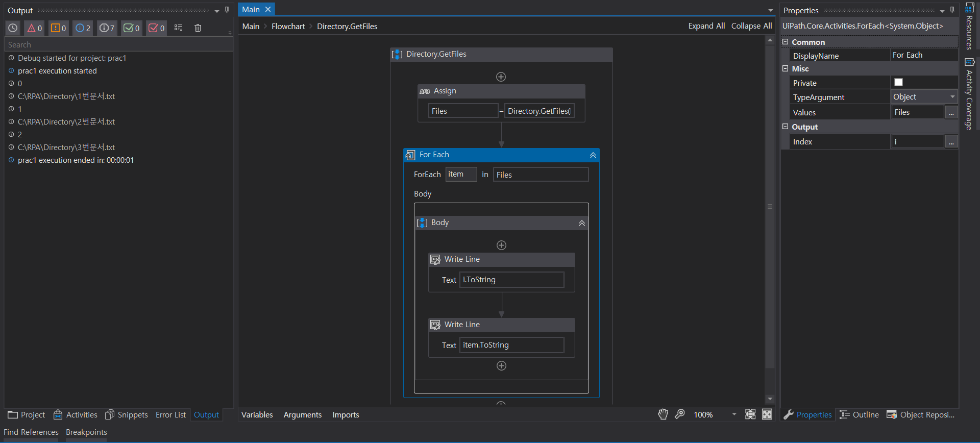Toggle error messages filter showing 0
The height and width of the screenshot is (443, 980).
[35, 28]
